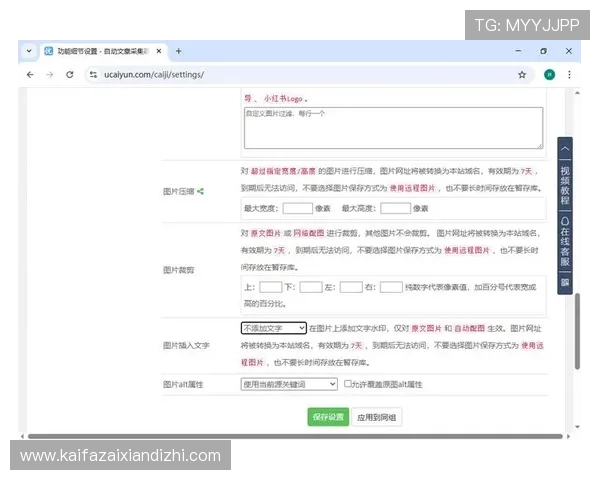
Task: Click the red 小红书Logo text
Action: pyautogui.click(x=283, y=99)
